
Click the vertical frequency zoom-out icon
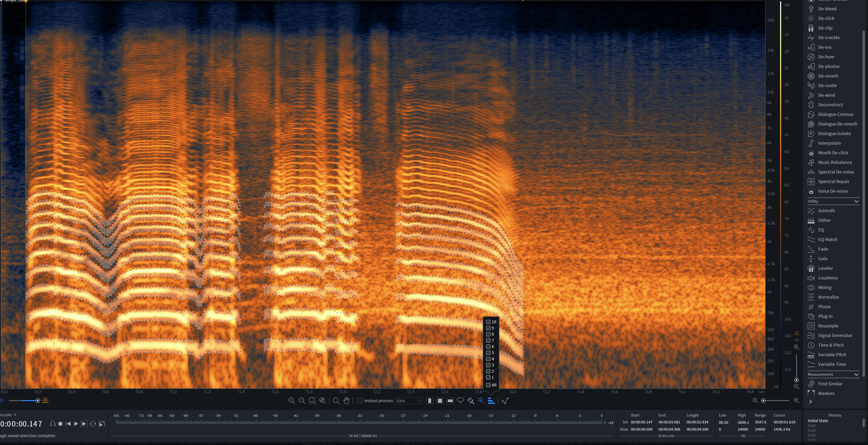pos(796,387)
